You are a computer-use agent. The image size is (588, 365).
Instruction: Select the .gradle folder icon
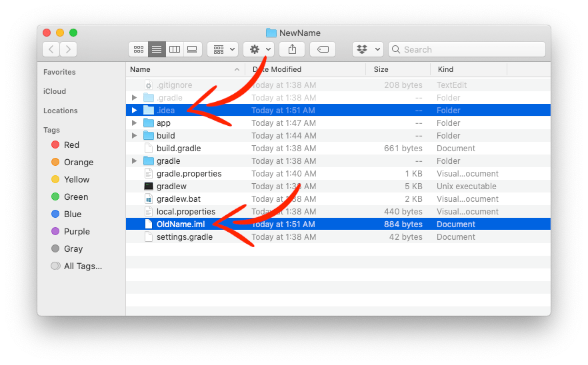coord(149,98)
